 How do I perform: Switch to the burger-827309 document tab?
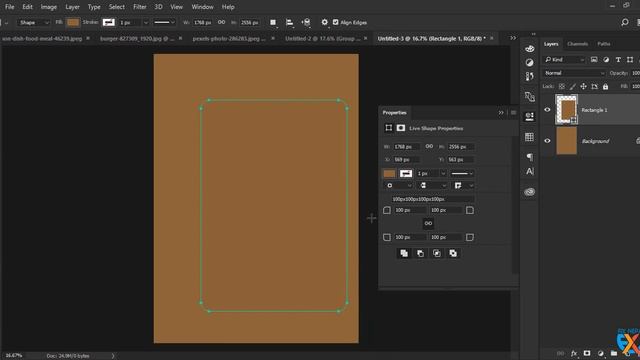137,38
